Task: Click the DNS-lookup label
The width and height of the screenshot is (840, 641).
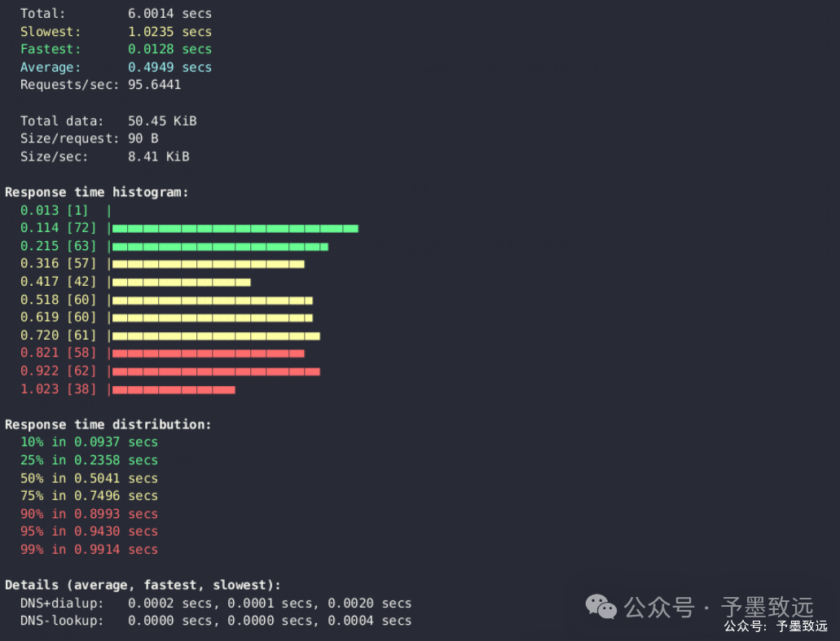Action: (x=62, y=621)
